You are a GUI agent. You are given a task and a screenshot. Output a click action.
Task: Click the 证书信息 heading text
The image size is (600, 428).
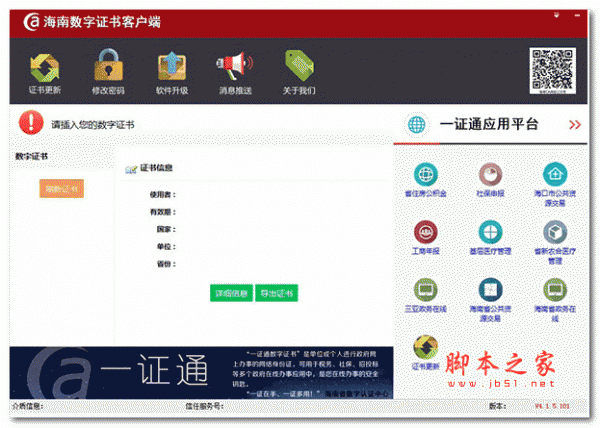coord(156,168)
